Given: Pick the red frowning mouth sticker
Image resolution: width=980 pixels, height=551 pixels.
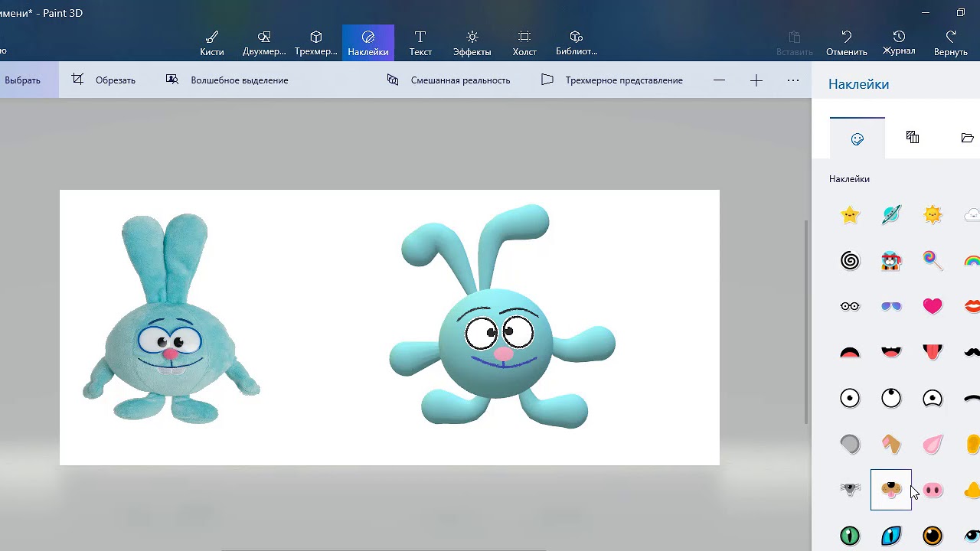Looking at the screenshot, I should [x=850, y=352].
